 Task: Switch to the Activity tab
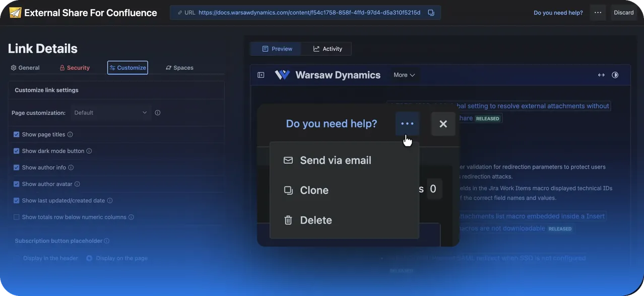[328, 49]
